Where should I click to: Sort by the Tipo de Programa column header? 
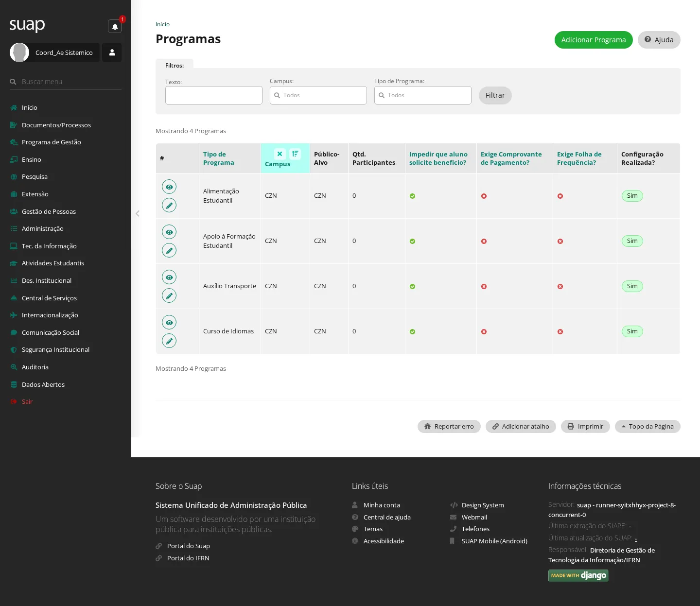[219, 158]
